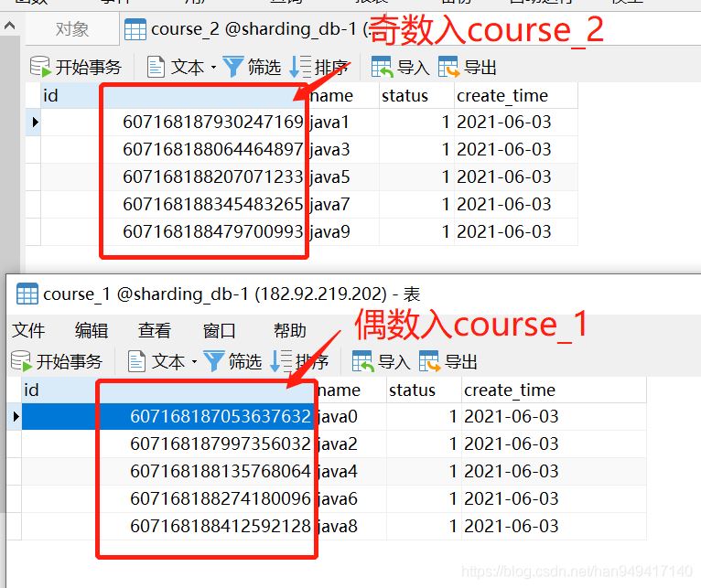Click create_time column header in course_2
701x588 pixels.
[x=516, y=95]
